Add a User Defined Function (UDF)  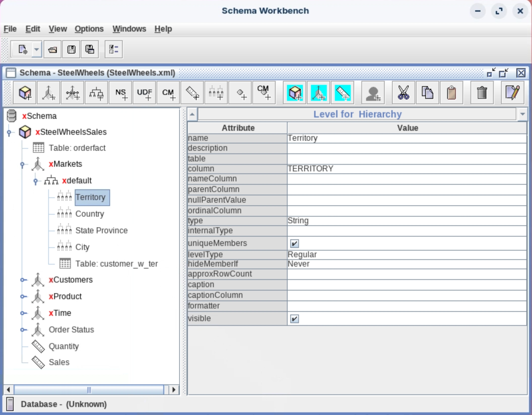click(144, 93)
